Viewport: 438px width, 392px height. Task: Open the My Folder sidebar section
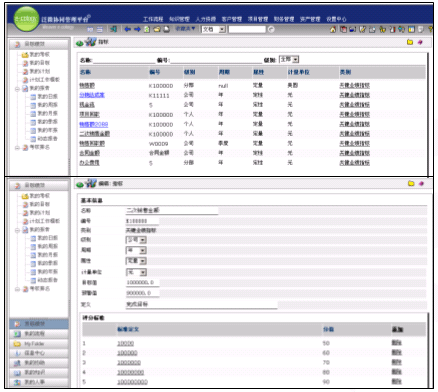click(x=39, y=344)
